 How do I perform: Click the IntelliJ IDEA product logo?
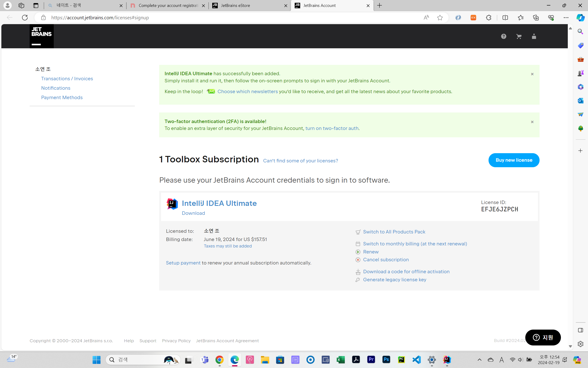pos(172,204)
